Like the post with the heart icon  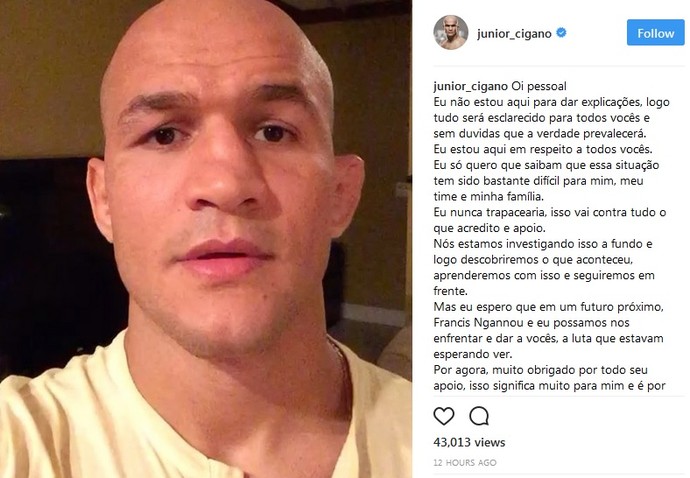pos(444,416)
